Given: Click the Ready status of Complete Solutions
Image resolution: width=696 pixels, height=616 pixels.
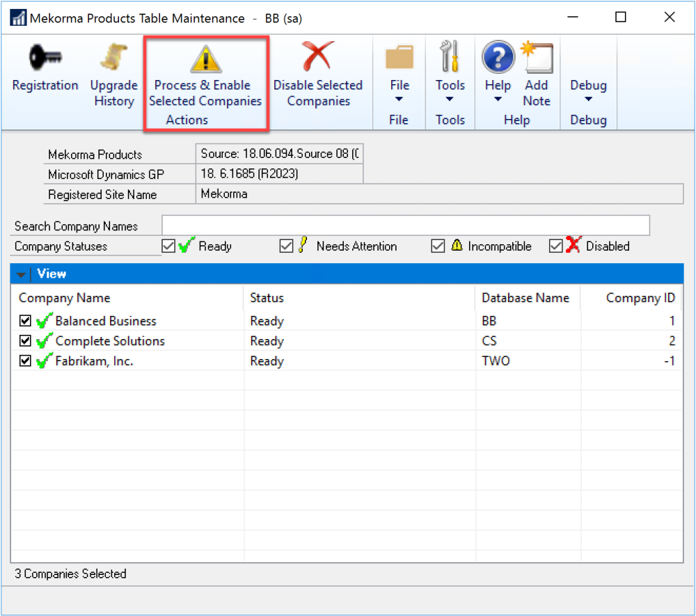Looking at the screenshot, I should pos(267,341).
